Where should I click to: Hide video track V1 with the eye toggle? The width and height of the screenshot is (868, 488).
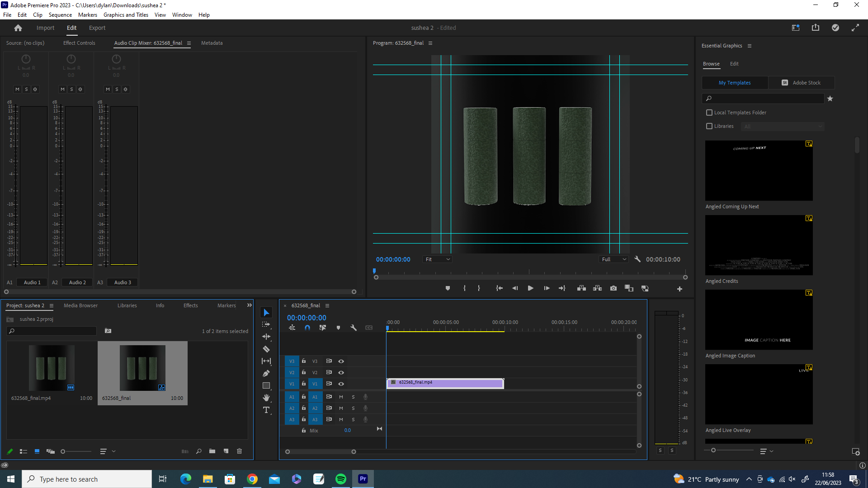tap(341, 384)
